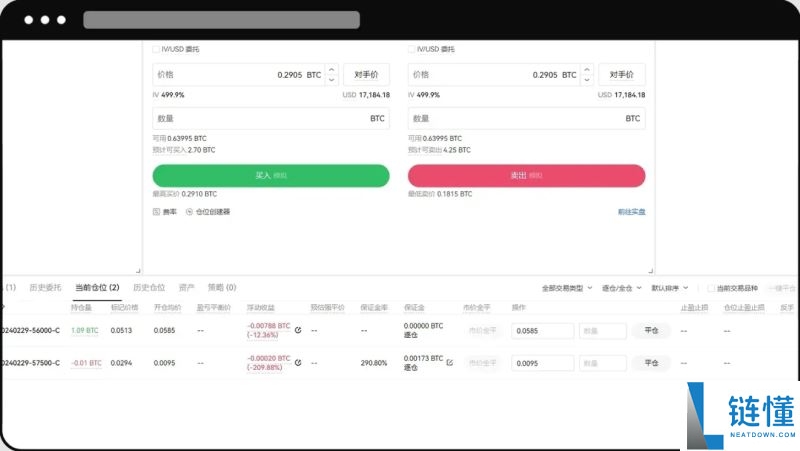800x451 pixels.
Task: Click the 仓位止盈止损 column header
Action: pyautogui.click(x=744, y=308)
